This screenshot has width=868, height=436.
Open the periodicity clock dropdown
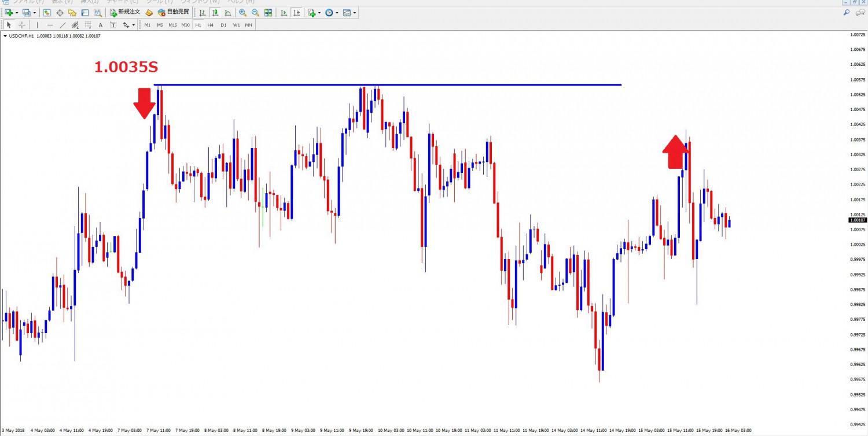tap(337, 13)
